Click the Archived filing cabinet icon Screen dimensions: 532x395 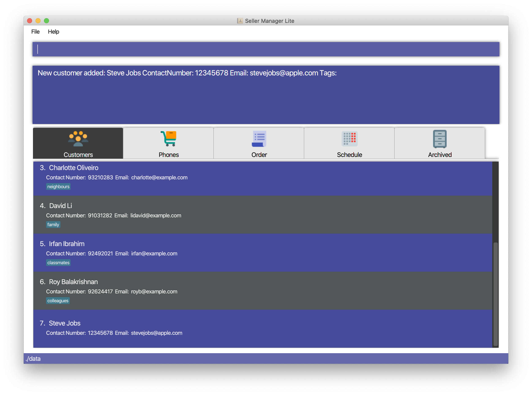point(440,139)
